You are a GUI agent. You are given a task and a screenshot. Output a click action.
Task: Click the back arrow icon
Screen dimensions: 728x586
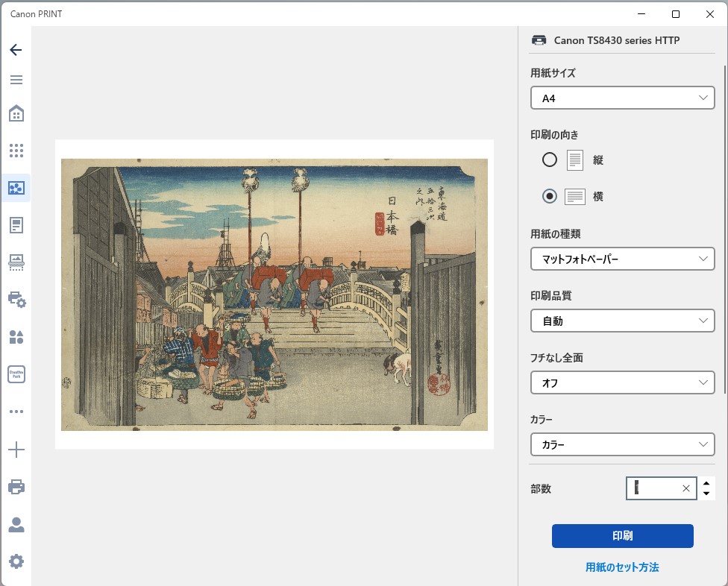click(x=16, y=50)
